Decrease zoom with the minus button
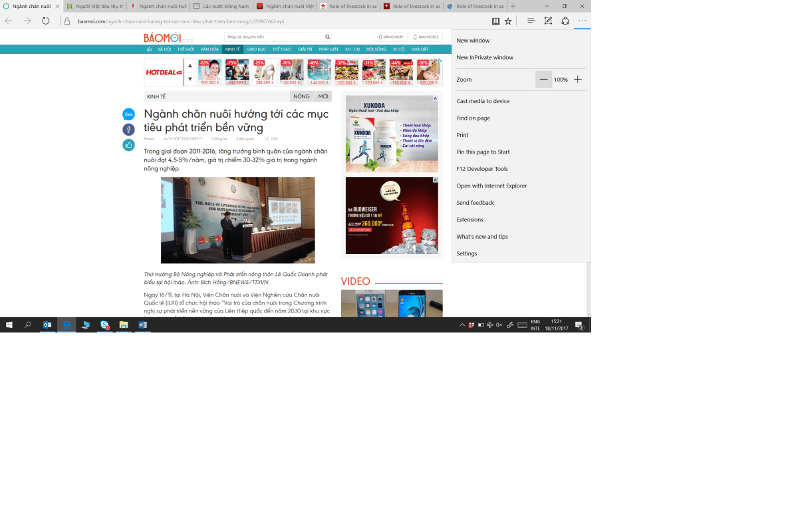Viewport: 798px width, 532px height. tap(544, 80)
